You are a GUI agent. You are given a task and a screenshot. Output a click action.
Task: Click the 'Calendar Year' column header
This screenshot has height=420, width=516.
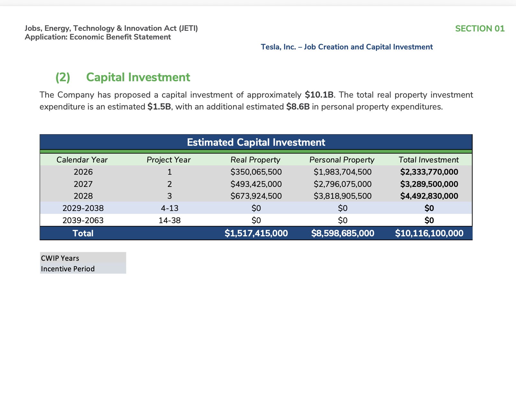pos(82,160)
